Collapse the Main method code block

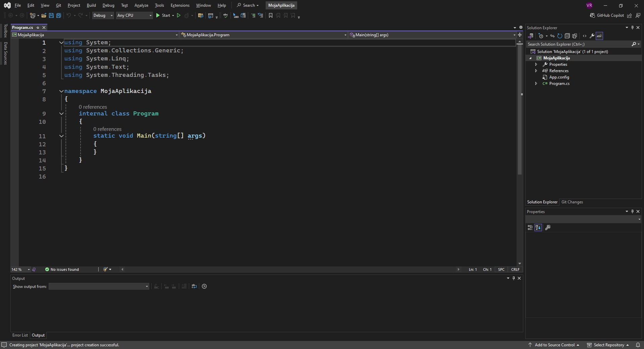pyautogui.click(x=61, y=136)
